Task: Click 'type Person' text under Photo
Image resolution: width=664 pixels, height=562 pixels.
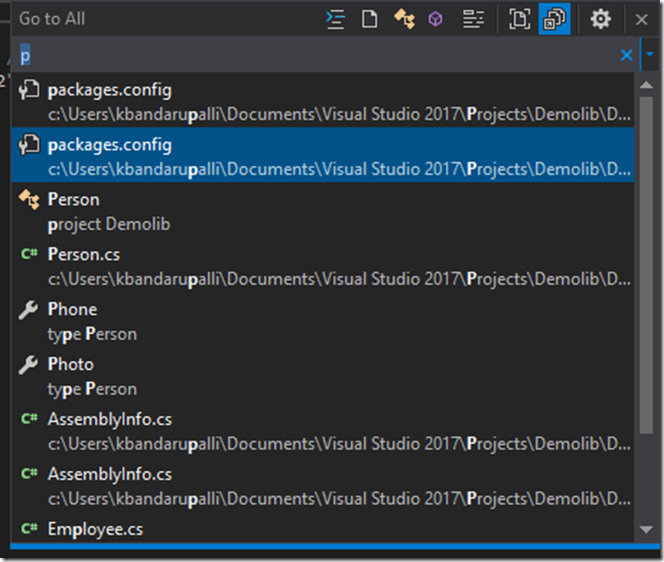Action: (92, 389)
